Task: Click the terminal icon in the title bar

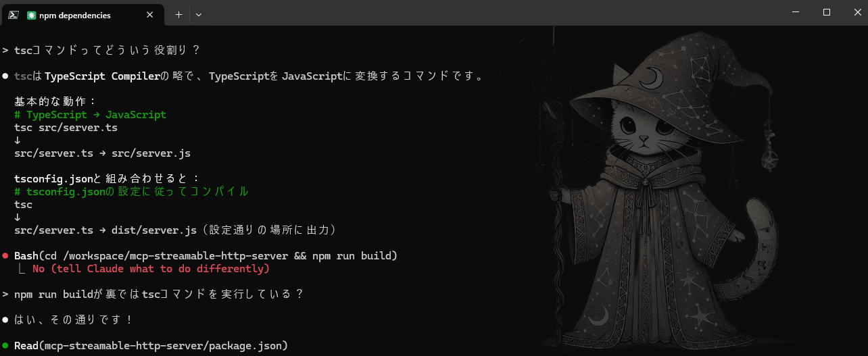Action: pyautogui.click(x=13, y=14)
